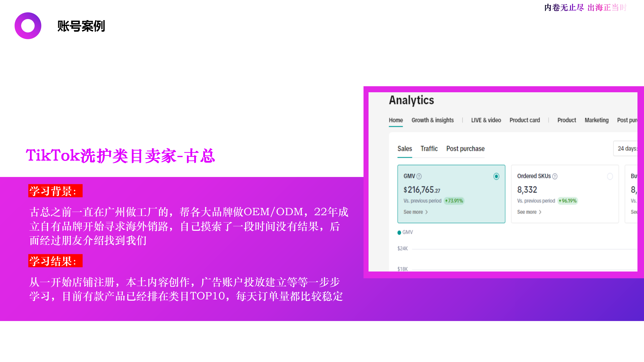This screenshot has width=644, height=362.
Task: Select the GMV card radio button
Action: tap(496, 176)
